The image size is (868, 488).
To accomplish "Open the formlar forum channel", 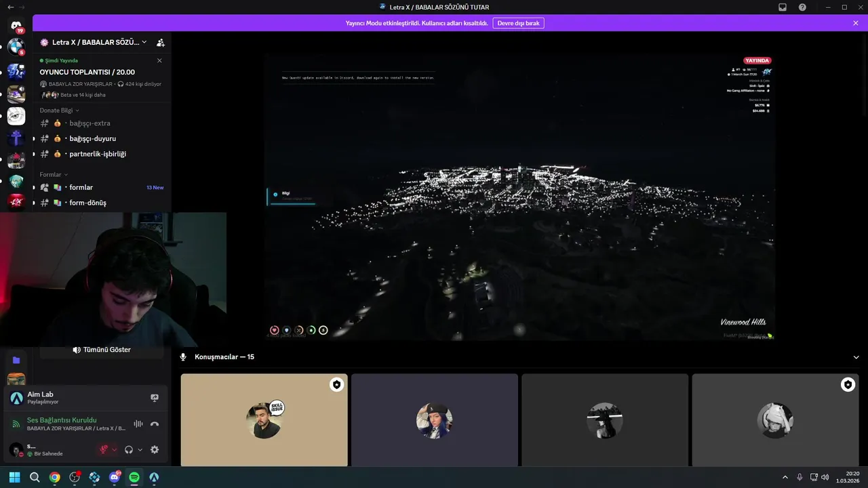I will click(x=102, y=187).
